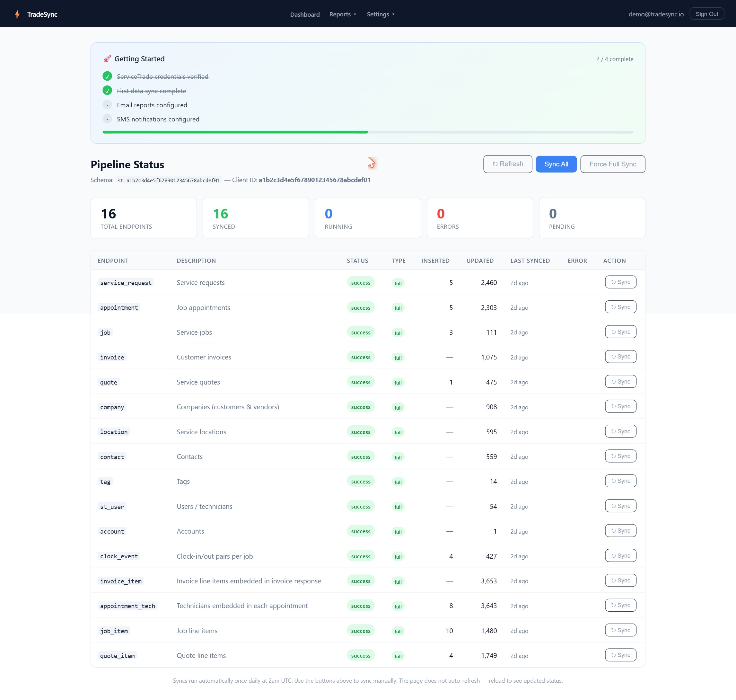Image resolution: width=736 pixels, height=700 pixels.
Task: Click the Status column header
Action: 357,261
